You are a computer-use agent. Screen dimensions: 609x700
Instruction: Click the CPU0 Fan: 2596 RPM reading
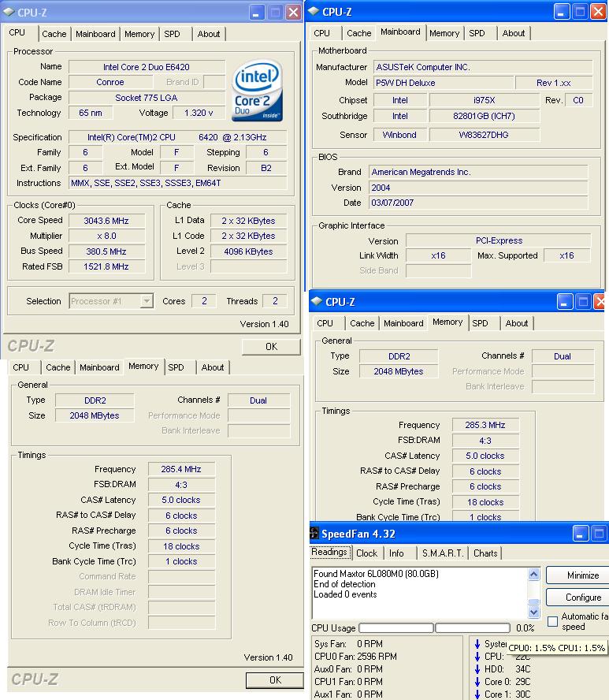point(355,656)
